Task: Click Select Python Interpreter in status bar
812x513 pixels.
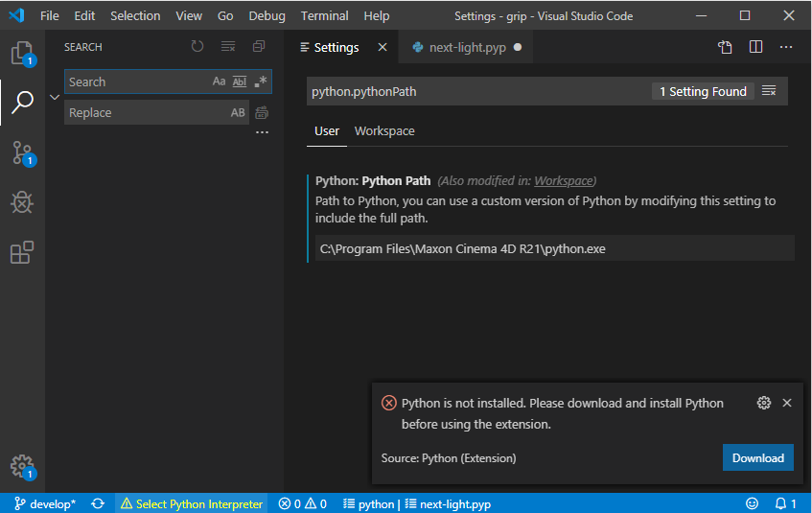Action: 192,503
